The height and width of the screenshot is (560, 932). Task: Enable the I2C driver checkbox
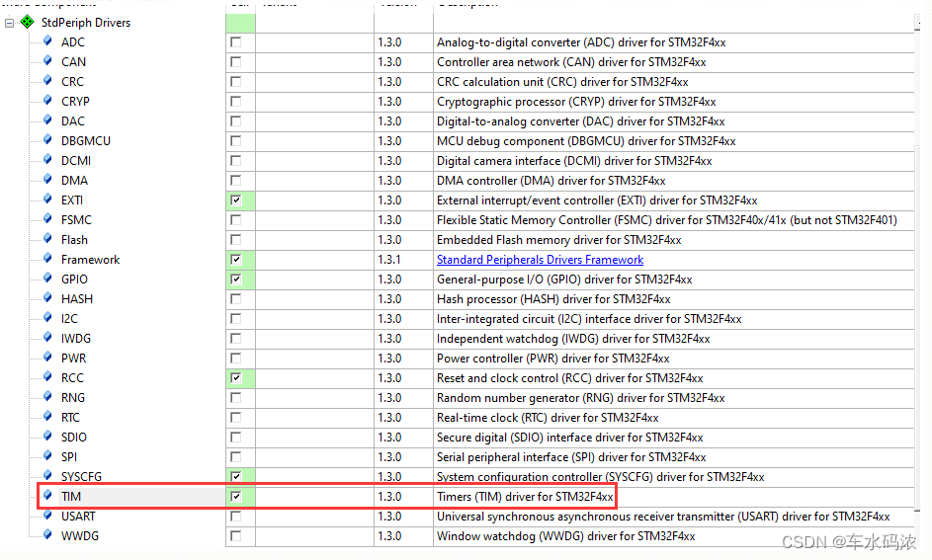click(x=236, y=318)
